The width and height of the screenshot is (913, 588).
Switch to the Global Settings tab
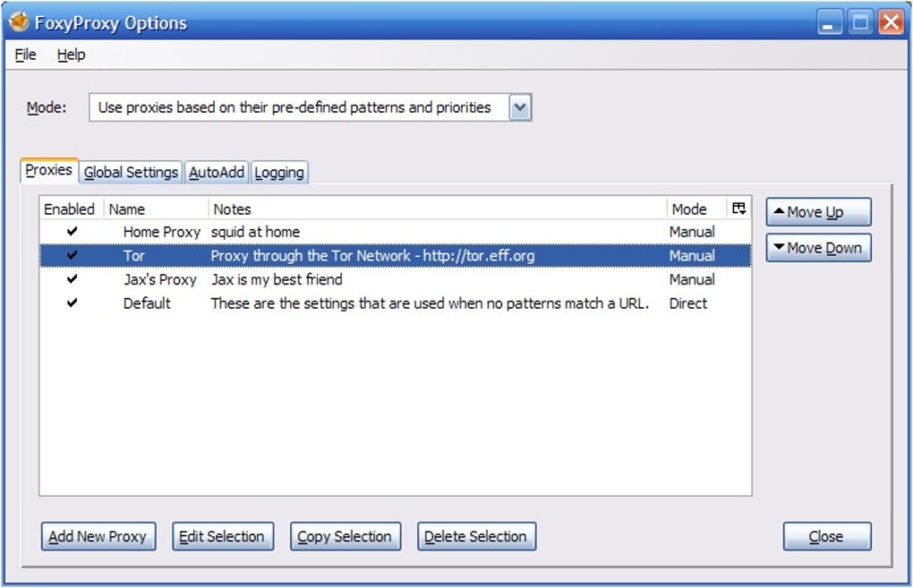pos(131,173)
